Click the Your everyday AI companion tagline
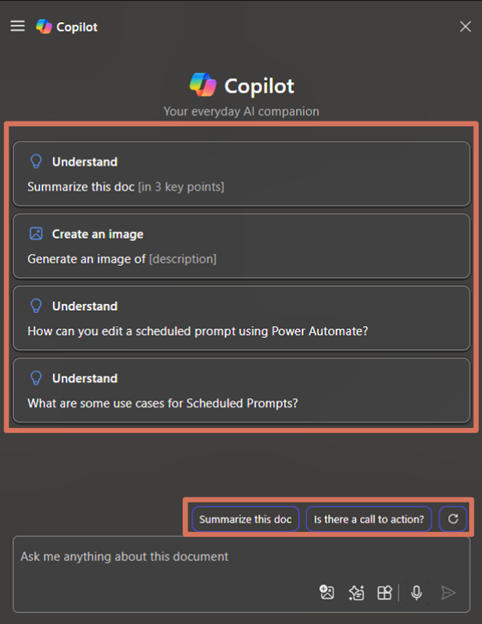 [x=241, y=111]
